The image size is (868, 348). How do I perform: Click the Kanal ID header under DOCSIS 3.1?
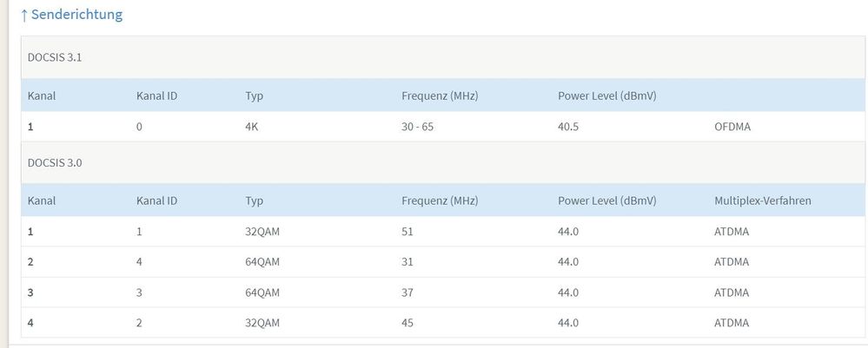(x=157, y=95)
